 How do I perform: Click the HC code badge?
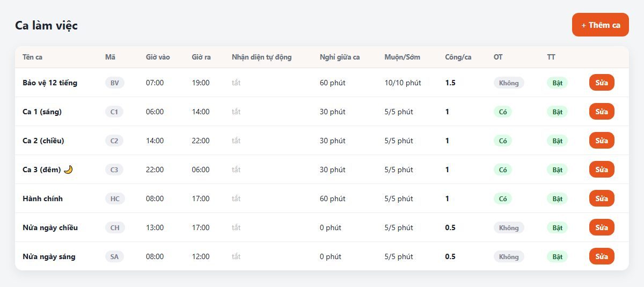pyautogui.click(x=115, y=198)
